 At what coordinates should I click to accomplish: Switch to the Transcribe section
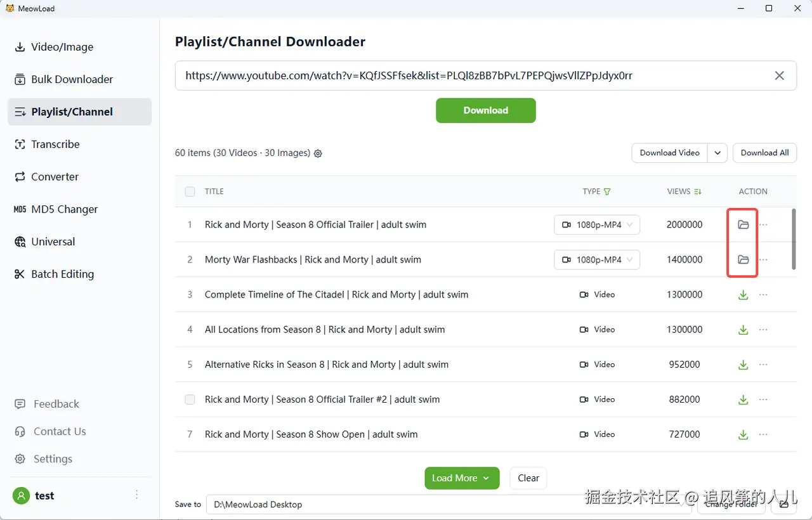(x=79, y=144)
